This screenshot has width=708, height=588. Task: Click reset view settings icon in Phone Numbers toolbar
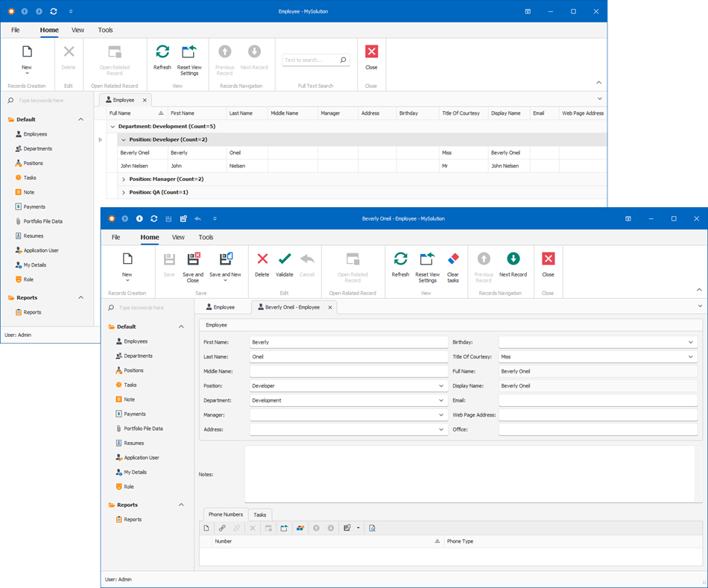(284, 528)
